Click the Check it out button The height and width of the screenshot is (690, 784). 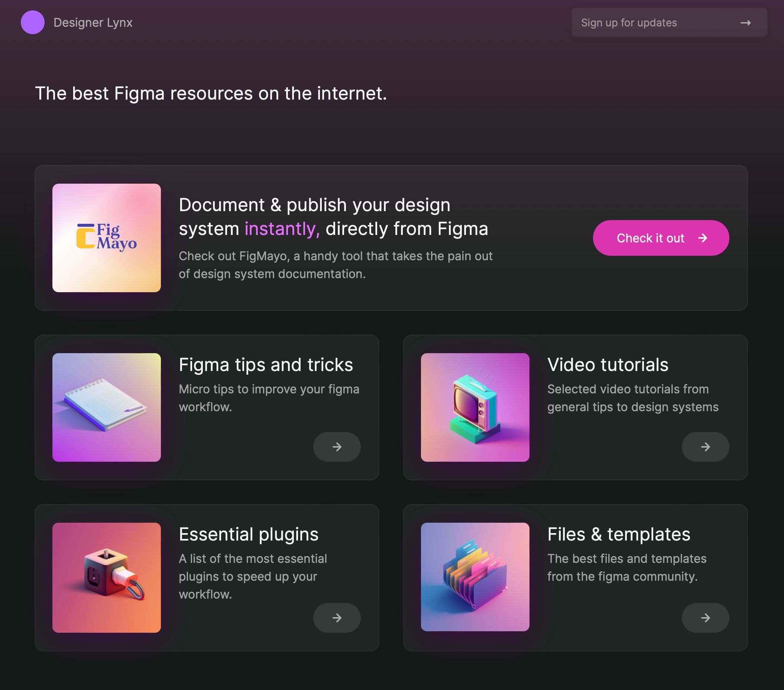click(x=661, y=238)
